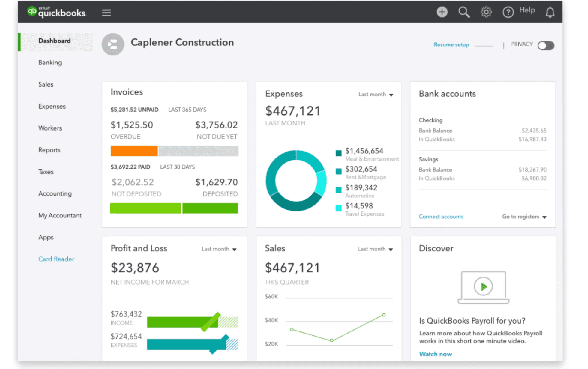This screenshot has height=369, width=588.
Task: Click the Caplener Construction company avatar
Action: pos(113,44)
